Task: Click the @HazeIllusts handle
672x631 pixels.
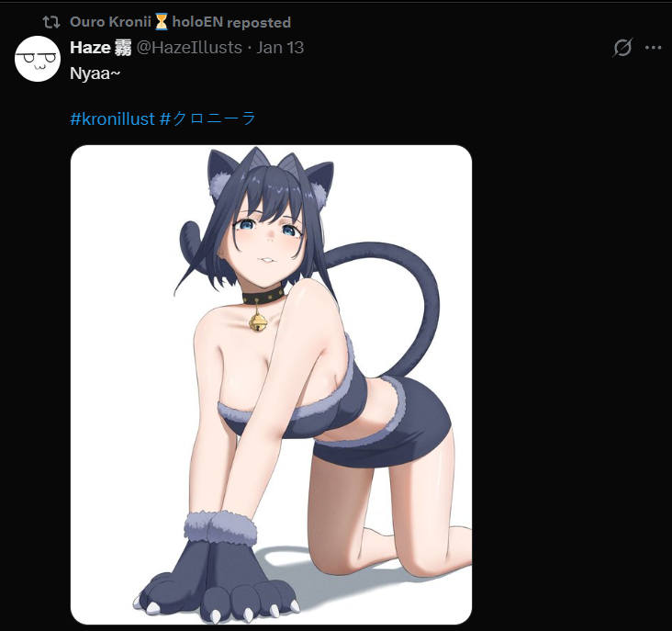Action: [x=189, y=48]
